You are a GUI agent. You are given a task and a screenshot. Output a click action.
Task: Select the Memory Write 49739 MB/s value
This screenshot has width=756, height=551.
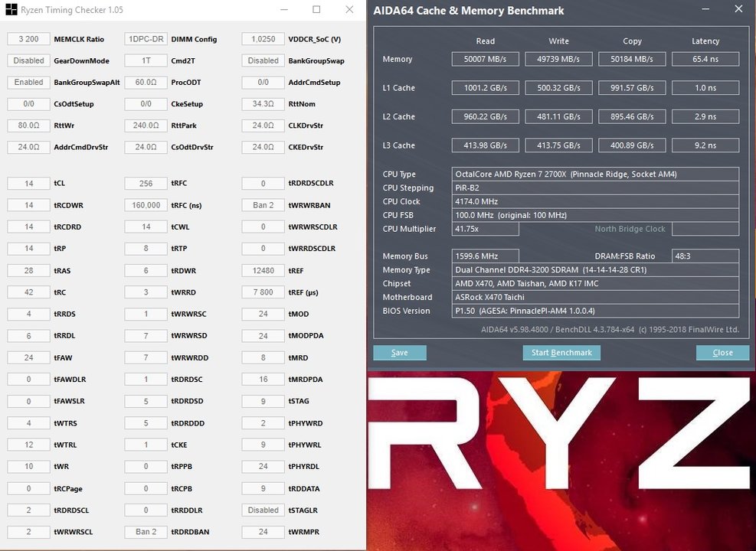558,59
